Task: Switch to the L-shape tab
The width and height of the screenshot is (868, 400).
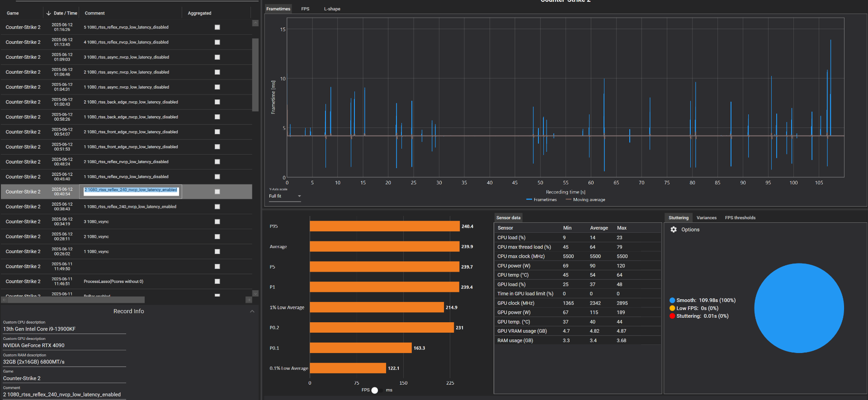Action: click(x=332, y=9)
